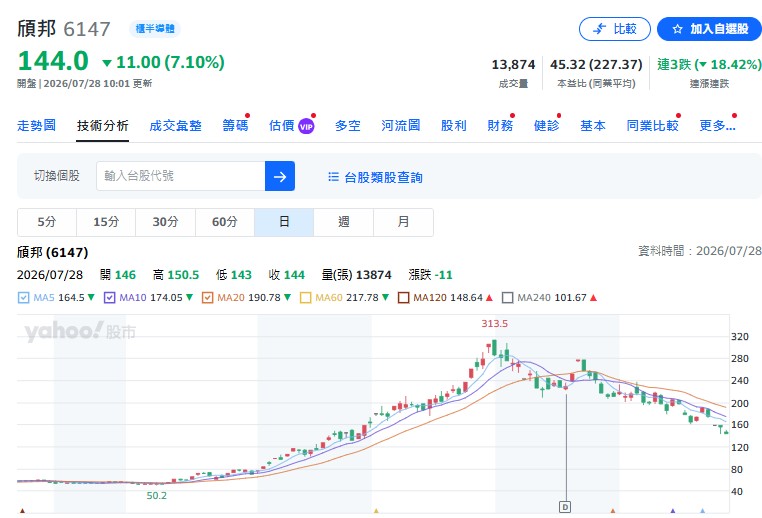Click the list icon beside 台股類股查詢
The image size is (762, 518).
click(333, 176)
